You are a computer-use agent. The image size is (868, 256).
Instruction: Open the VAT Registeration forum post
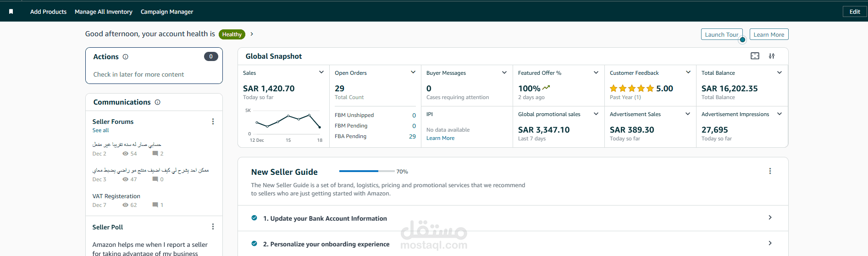(x=116, y=196)
